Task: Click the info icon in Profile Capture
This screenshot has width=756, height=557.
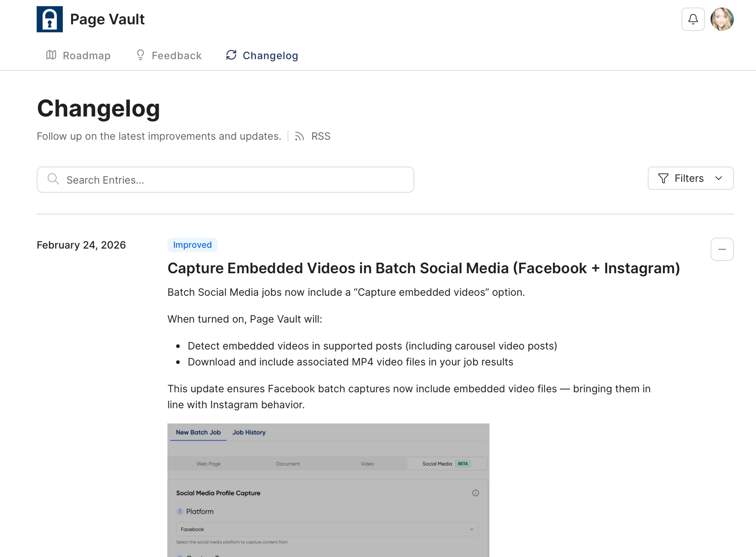Action: point(475,493)
